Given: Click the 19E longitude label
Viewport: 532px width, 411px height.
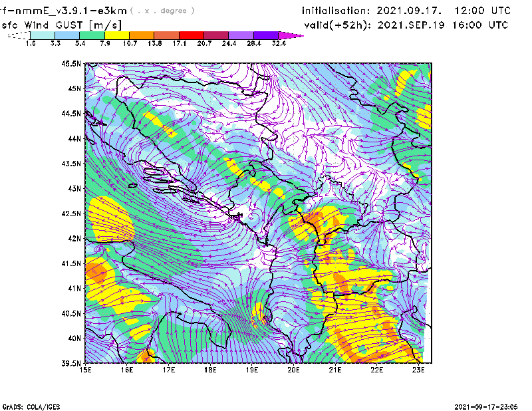Looking at the screenshot, I should click(x=252, y=370).
